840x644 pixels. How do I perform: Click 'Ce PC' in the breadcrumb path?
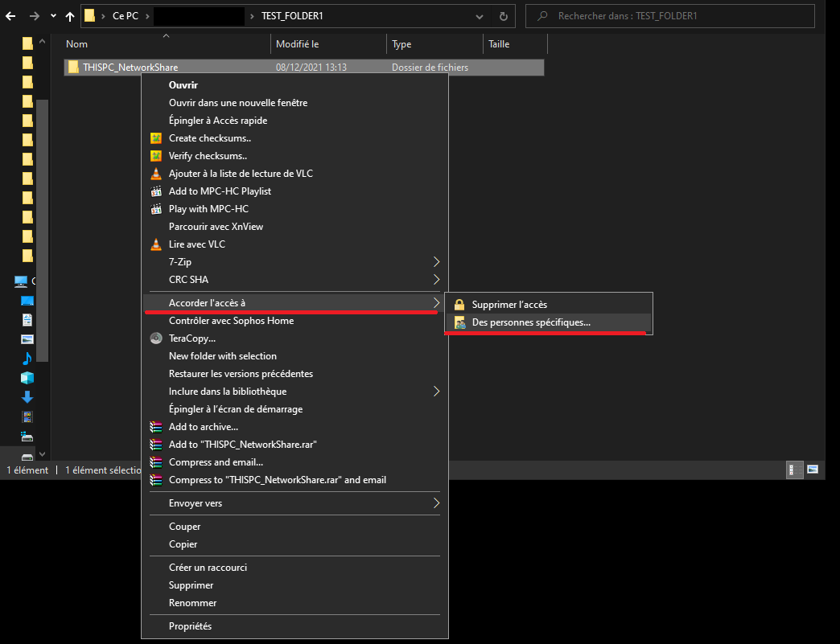(x=125, y=16)
